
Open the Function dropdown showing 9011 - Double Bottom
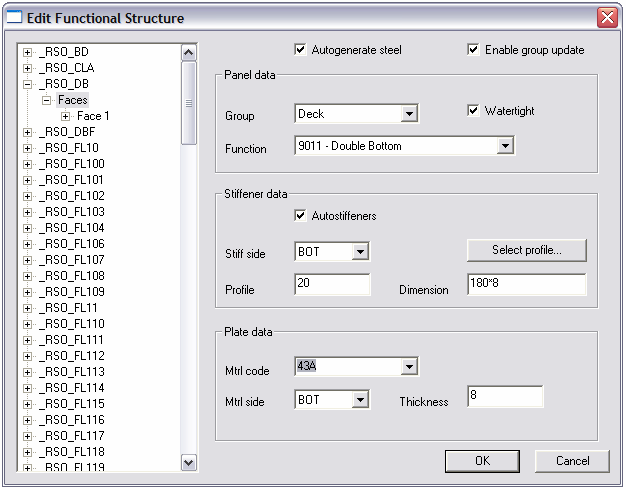click(505, 146)
